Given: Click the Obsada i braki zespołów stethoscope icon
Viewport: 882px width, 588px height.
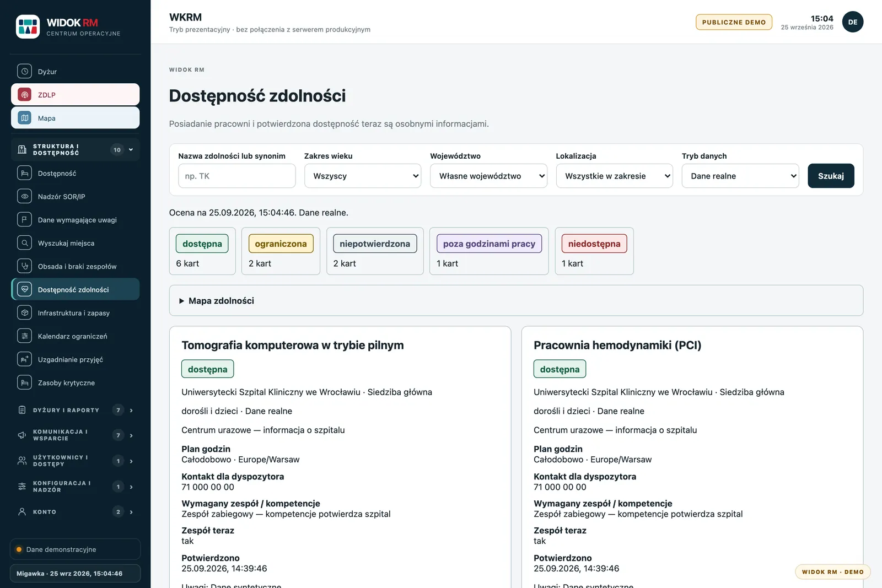Looking at the screenshot, I should (x=24, y=266).
